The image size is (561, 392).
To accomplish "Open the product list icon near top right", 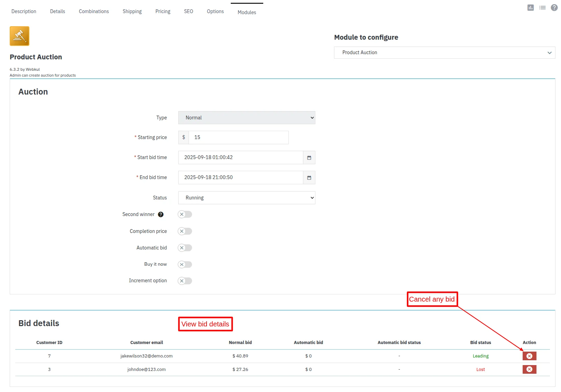I will click(x=542, y=7).
